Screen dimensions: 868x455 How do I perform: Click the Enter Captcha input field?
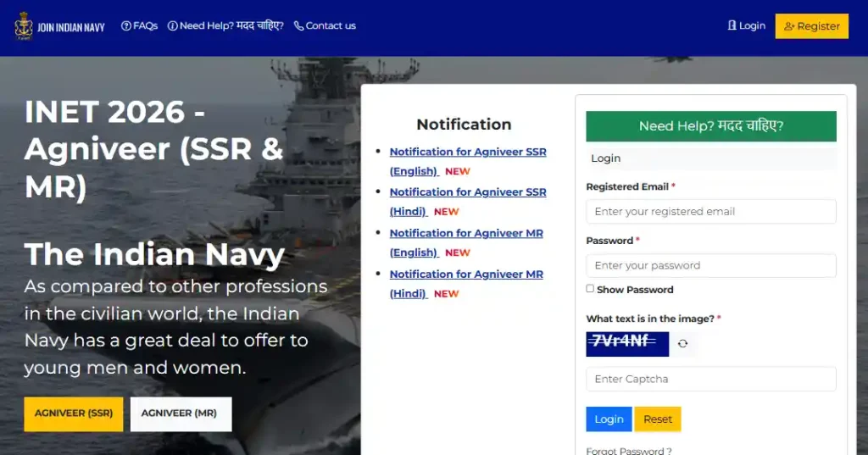click(x=711, y=380)
